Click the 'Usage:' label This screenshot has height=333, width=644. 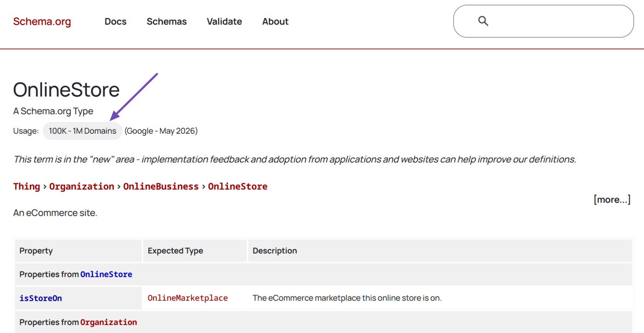26,131
